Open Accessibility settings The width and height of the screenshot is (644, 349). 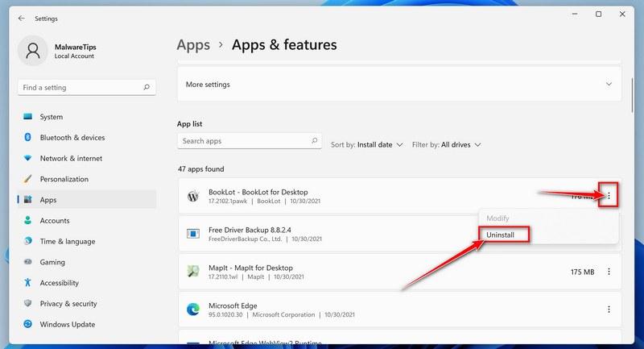tap(87, 283)
